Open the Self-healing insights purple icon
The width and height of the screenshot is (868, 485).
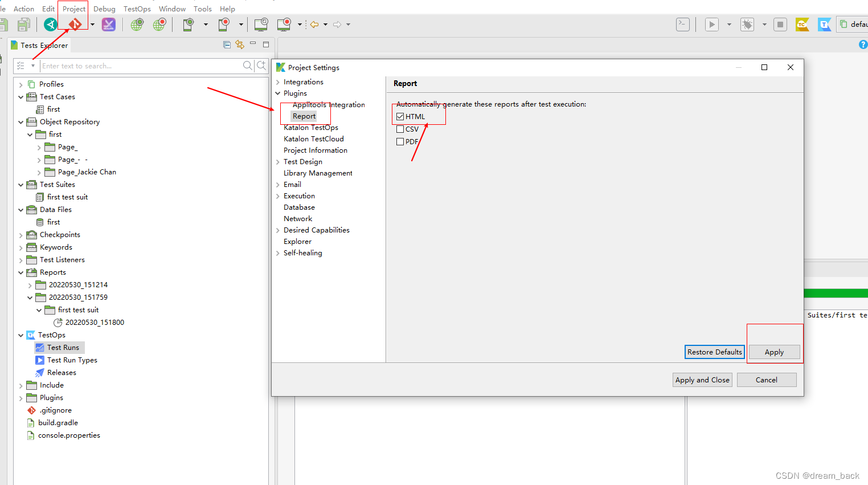point(108,25)
